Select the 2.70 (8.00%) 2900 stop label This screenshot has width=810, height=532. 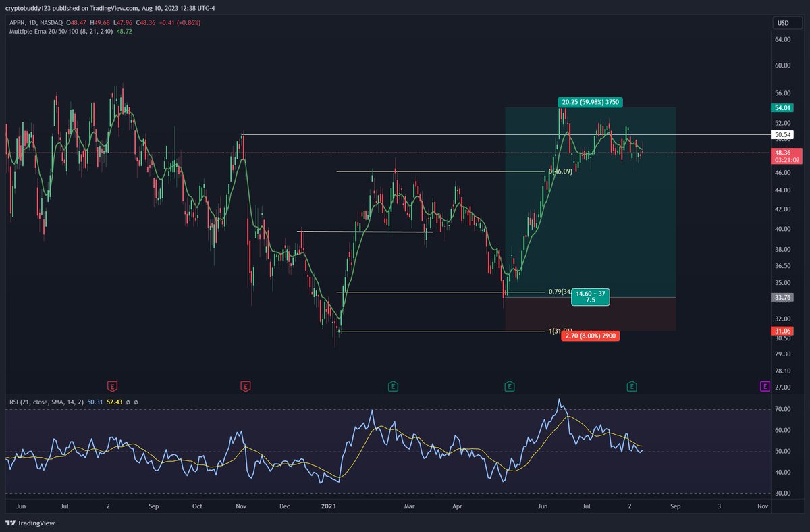coord(590,336)
